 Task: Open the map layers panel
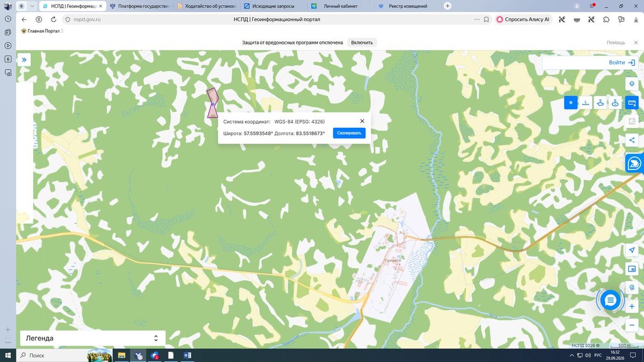click(632, 84)
